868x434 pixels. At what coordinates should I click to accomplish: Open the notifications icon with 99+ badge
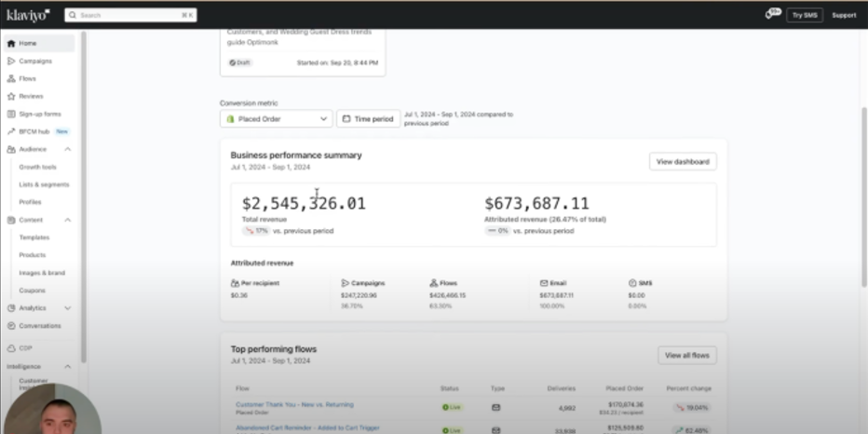771,14
